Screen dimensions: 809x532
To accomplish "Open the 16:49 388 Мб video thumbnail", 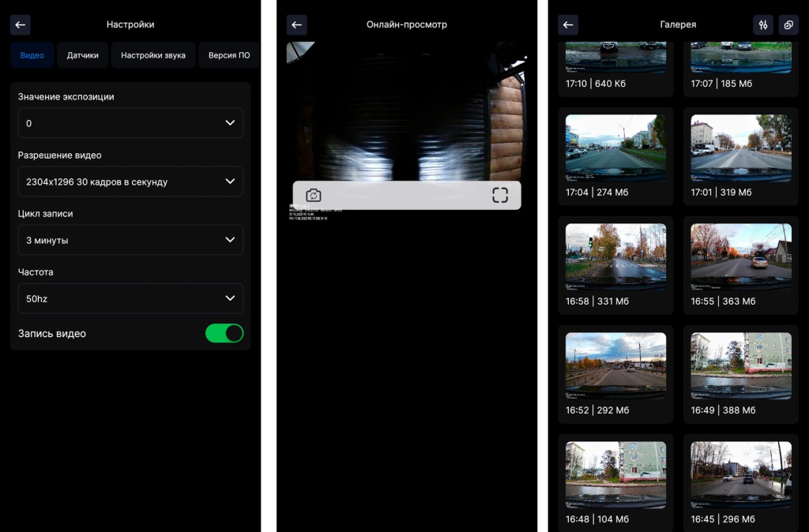I will 741,366.
